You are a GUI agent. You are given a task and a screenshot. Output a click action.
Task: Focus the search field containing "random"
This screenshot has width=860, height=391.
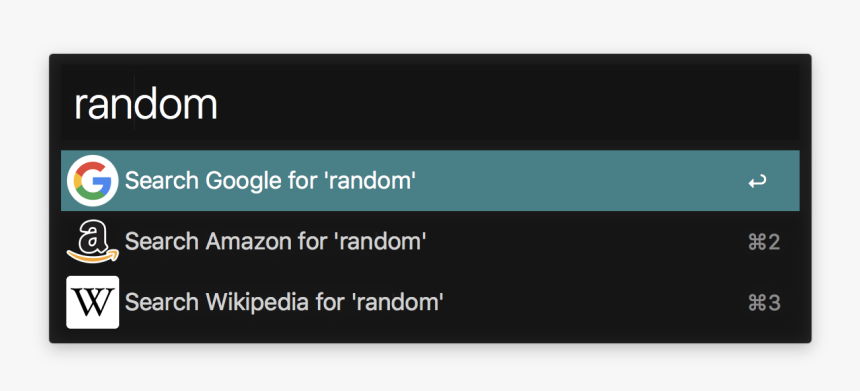(x=430, y=103)
